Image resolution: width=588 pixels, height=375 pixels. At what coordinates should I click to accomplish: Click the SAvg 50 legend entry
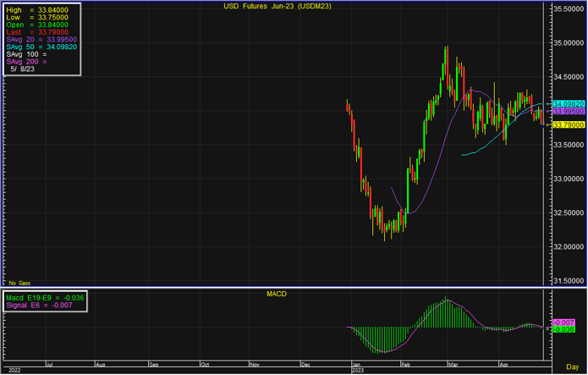click(x=41, y=47)
